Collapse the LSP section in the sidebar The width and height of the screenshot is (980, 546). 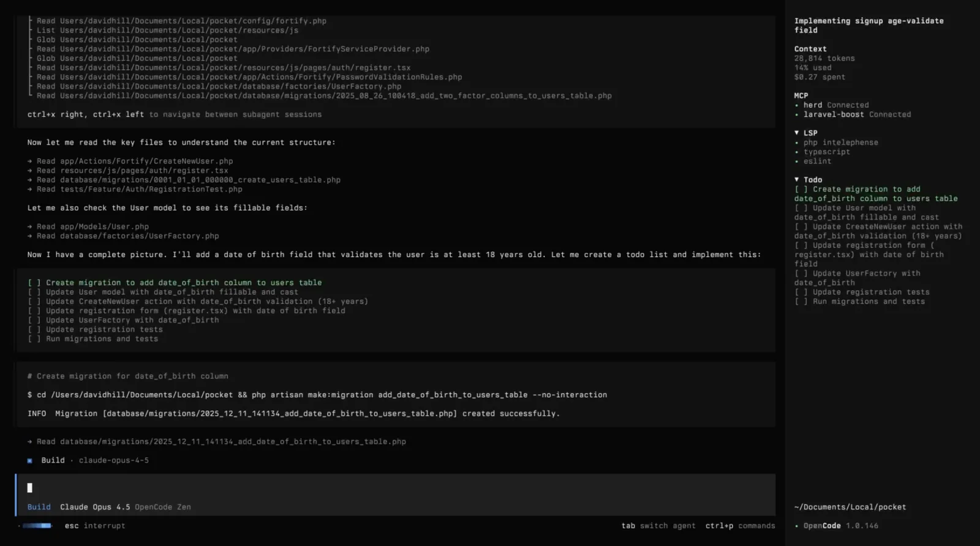pos(797,133)
